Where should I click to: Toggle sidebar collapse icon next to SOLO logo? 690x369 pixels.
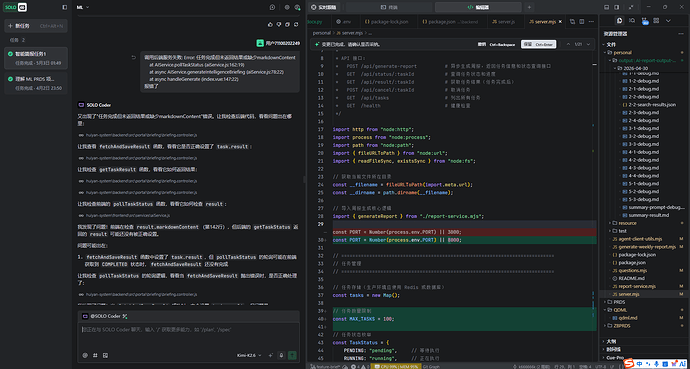(x=65, y=7)
